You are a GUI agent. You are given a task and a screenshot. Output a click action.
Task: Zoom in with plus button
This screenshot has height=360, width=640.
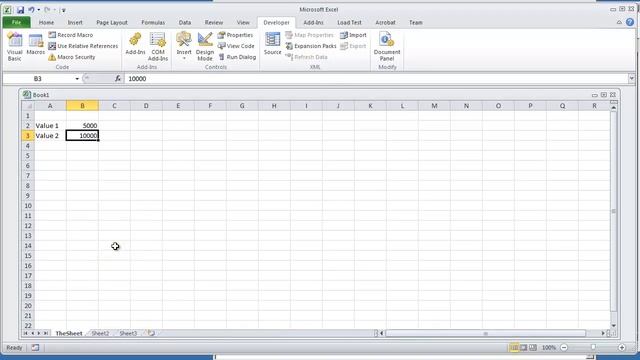[x=622, y=348]
